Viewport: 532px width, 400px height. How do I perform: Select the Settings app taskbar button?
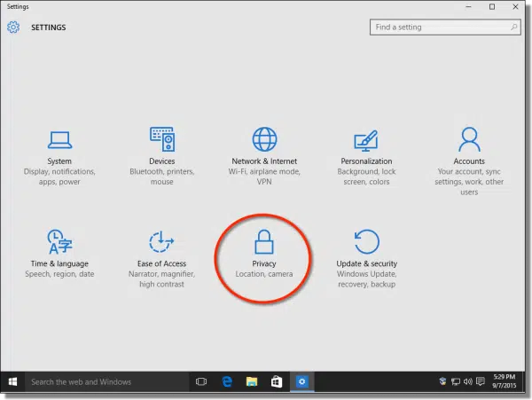coord(301,381)
